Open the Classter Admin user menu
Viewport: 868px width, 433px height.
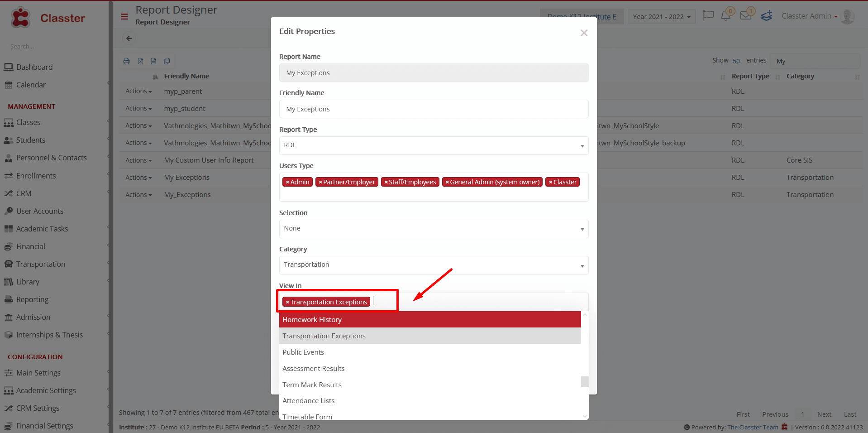click(809, 16)
